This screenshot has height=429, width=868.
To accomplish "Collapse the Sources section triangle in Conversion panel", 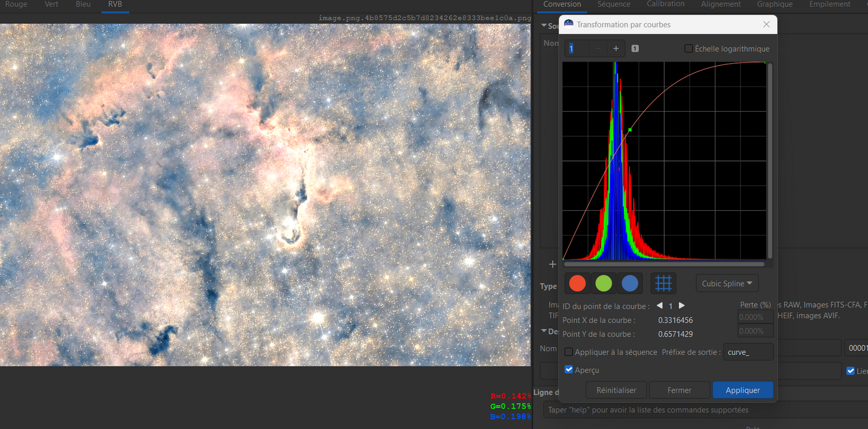I will click(544, 25).
